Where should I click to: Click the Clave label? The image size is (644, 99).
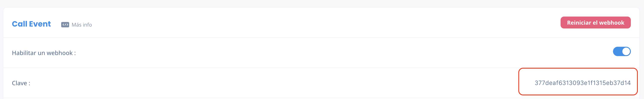point(21,83)
